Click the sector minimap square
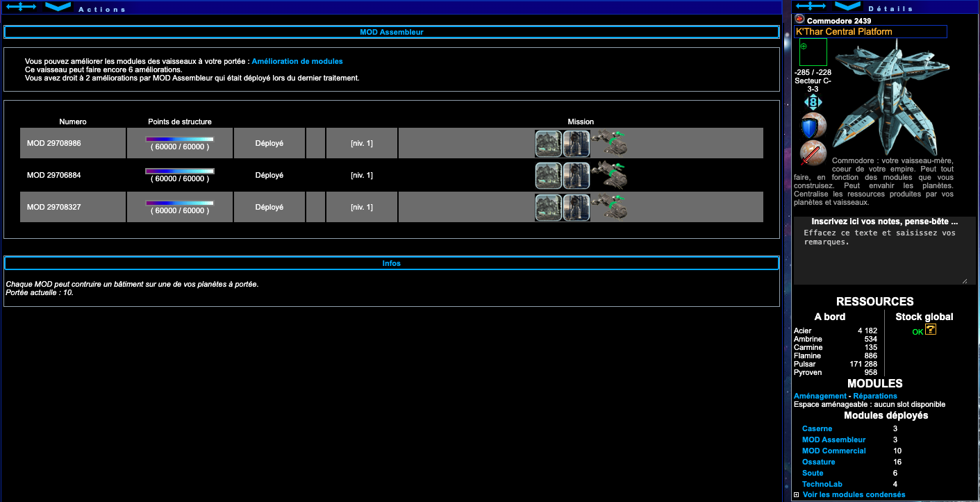 (x=813, y=52)
